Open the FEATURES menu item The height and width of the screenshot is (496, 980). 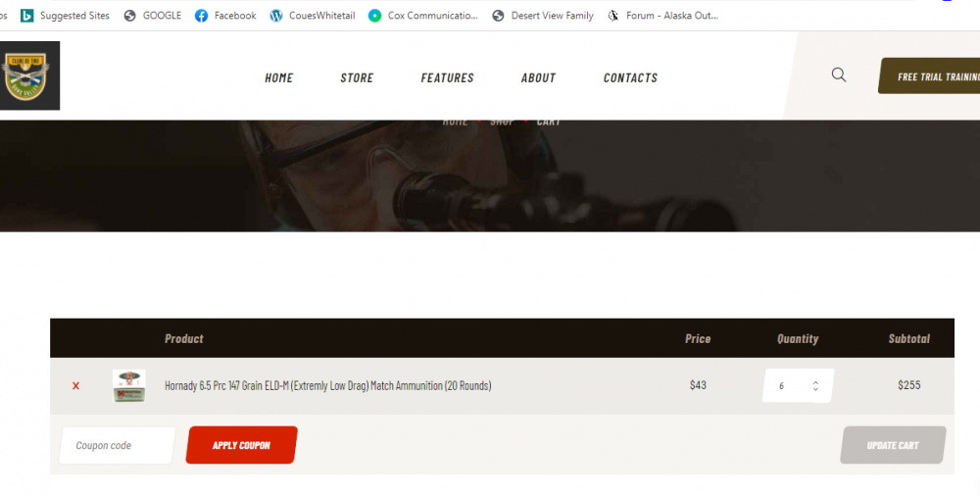(448, 77)
